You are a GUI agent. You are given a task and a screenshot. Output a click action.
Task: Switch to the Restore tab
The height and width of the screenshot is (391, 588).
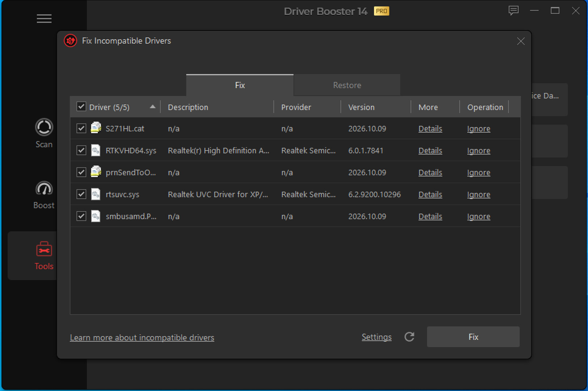click(x=347, y=85)
